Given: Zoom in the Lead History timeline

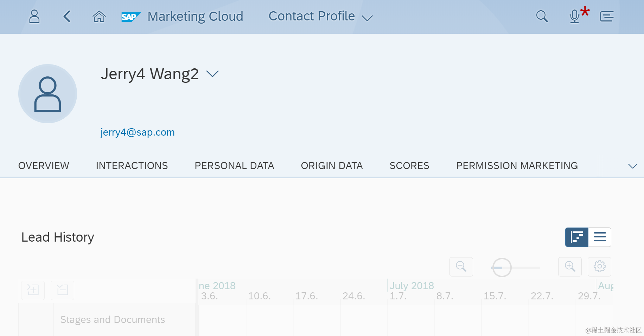Looking at the screenshot, I should (x=570, y=267).
